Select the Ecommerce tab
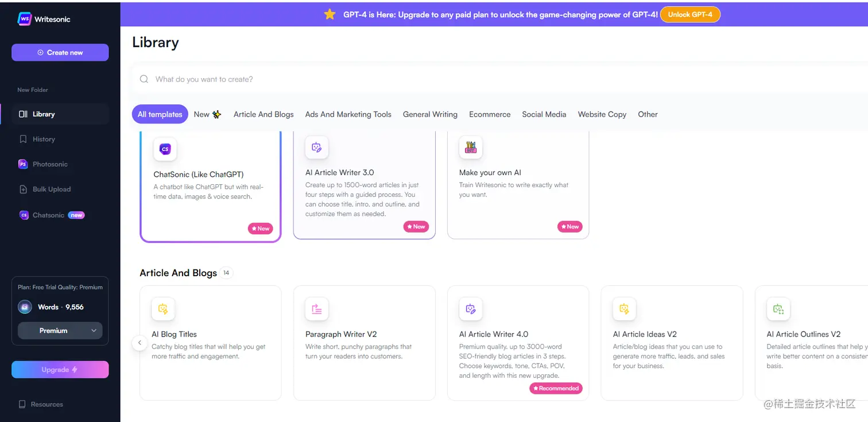This screenshot has height=422, width=868. click(x=490, y=114)
